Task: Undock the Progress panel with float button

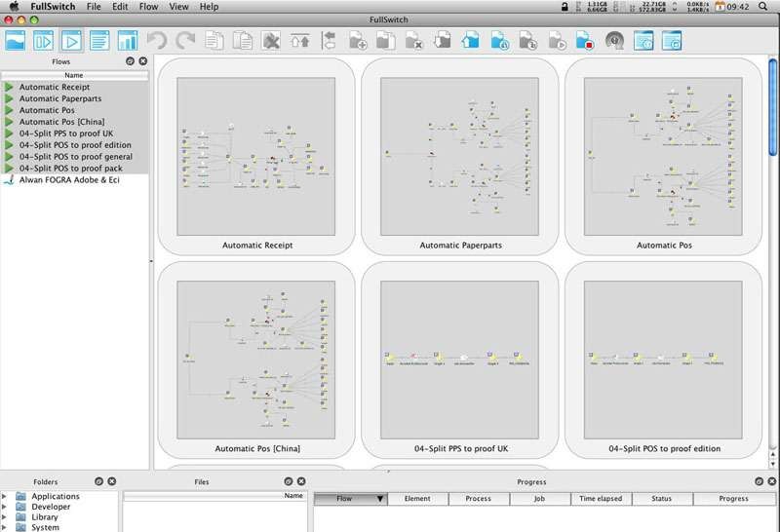Action: [x=759, y=481]
